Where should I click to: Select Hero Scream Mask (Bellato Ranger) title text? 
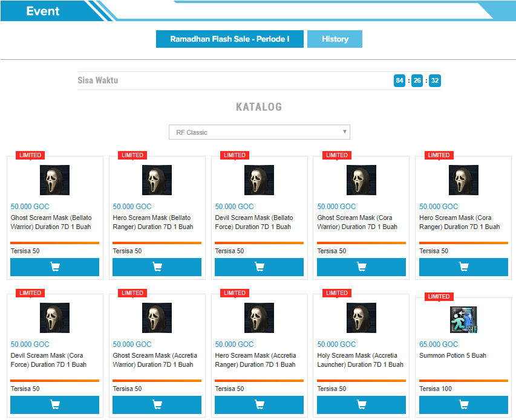pos(153,222)
